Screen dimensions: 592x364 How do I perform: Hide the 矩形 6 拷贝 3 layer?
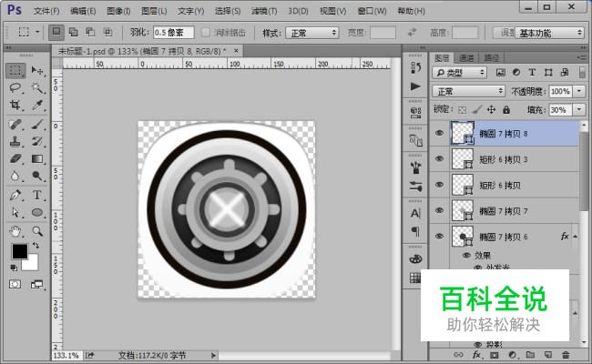pos(439,159)
